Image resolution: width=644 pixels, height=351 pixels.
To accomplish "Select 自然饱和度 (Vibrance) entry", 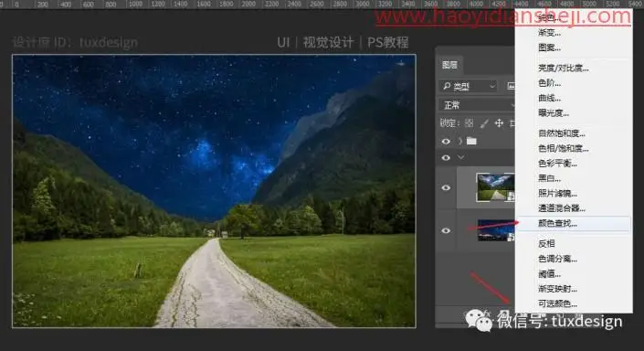I will pyautogui.click(x=562, y=133).
